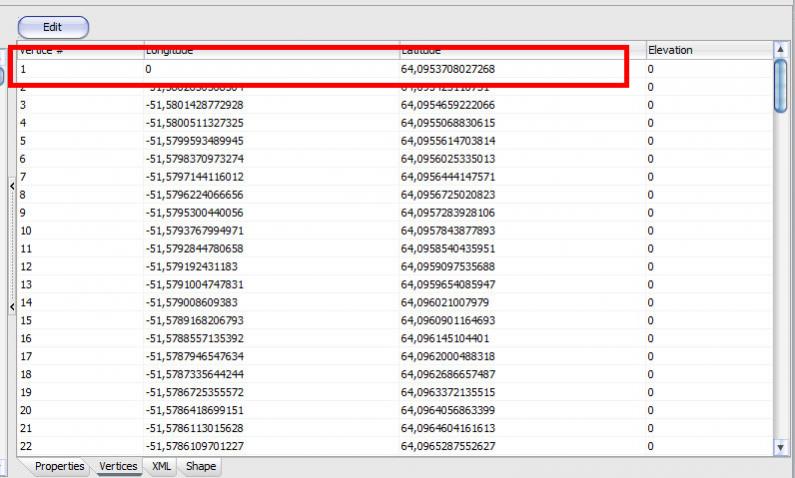This screenshot has height=478, width=795.
Task: Click the Longitude column header
Action: (x=270, y=50)
